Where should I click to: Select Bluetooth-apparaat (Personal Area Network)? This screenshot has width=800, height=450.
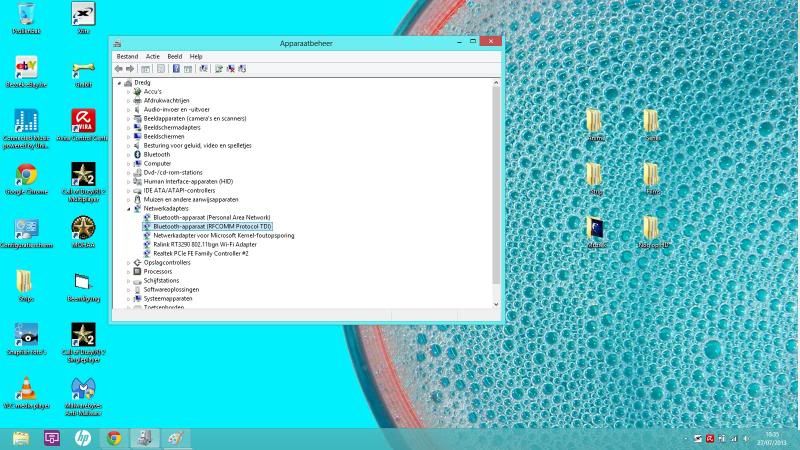[211, 218]
